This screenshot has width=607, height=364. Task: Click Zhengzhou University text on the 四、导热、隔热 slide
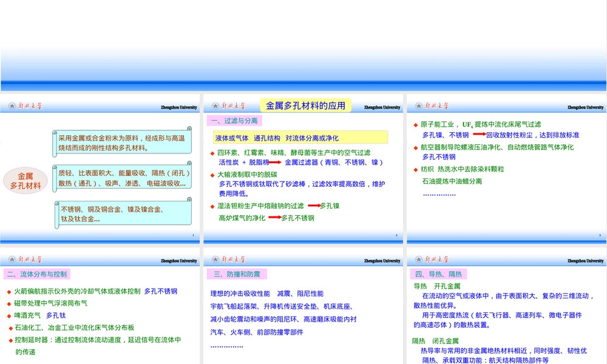pos(585,261)
